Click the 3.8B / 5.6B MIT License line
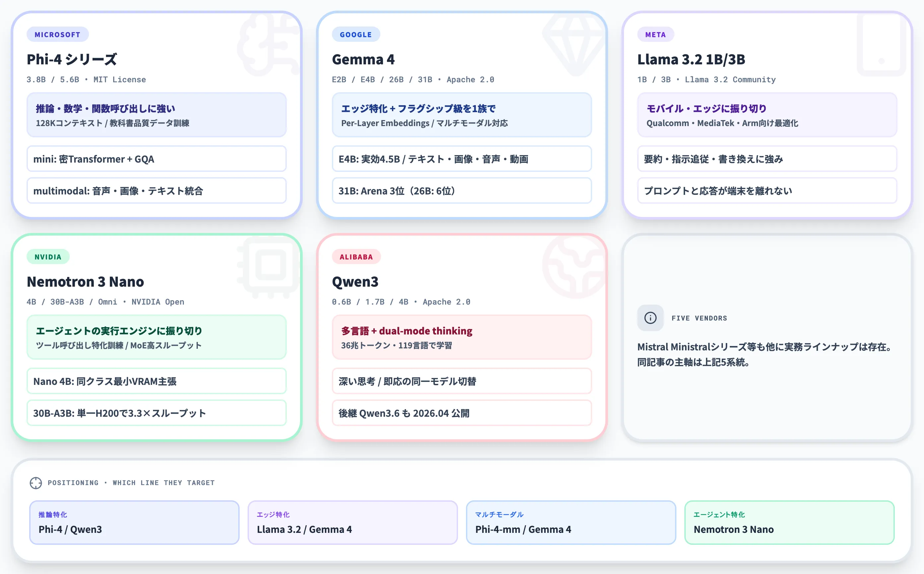 (x=86, y=80)
